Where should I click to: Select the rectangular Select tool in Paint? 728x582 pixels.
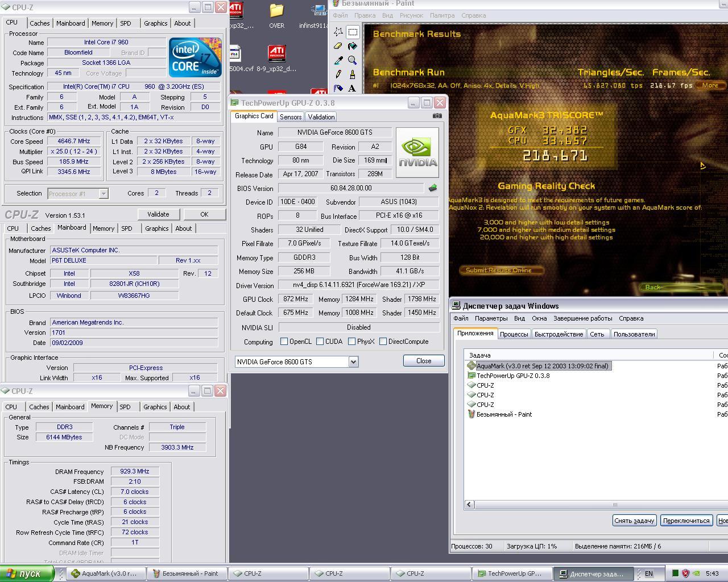click(x=353, y=32)
